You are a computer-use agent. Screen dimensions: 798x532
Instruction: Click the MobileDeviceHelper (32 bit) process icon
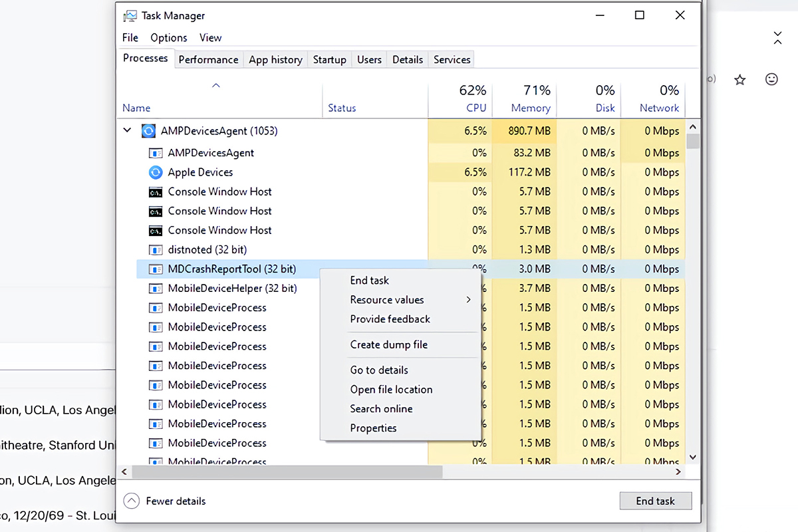tap(156, 289)
